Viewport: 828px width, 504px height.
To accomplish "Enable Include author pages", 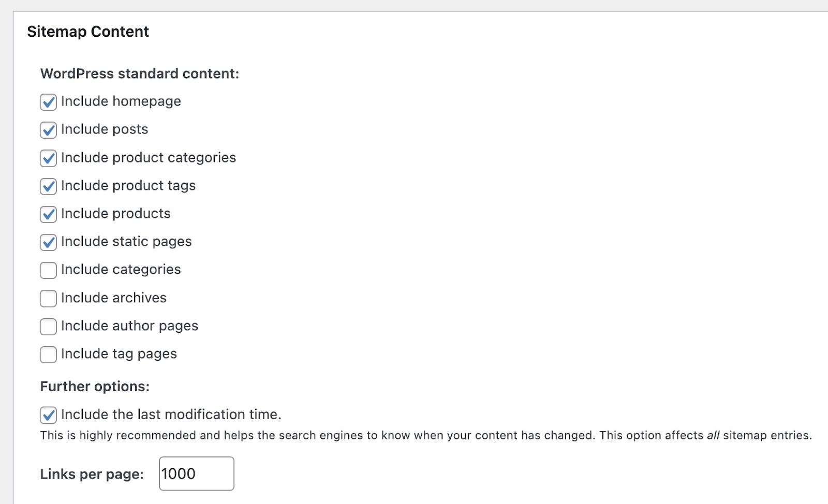I will click(x=48, y=327).
